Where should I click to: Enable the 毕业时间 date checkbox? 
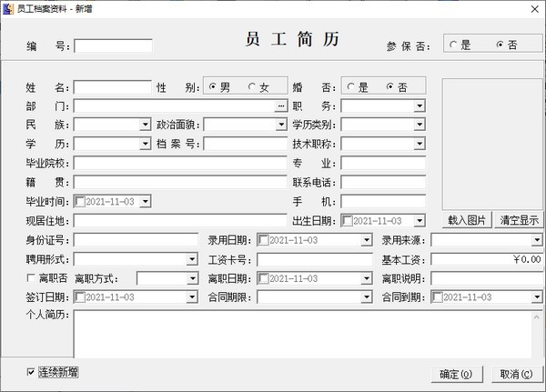pos(79,202)
